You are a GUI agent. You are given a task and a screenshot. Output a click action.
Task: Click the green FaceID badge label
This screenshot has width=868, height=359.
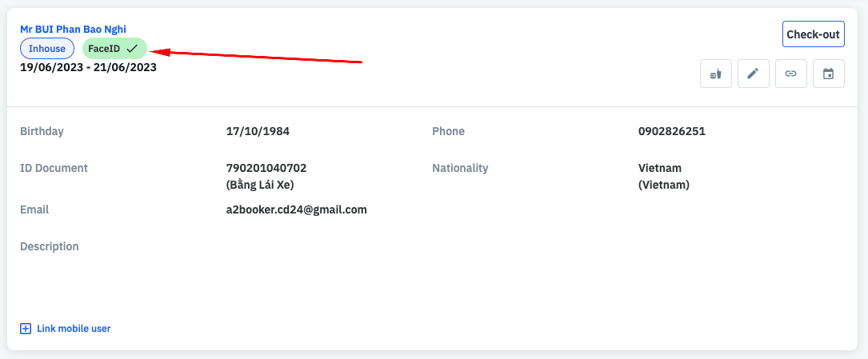[104, 49]
